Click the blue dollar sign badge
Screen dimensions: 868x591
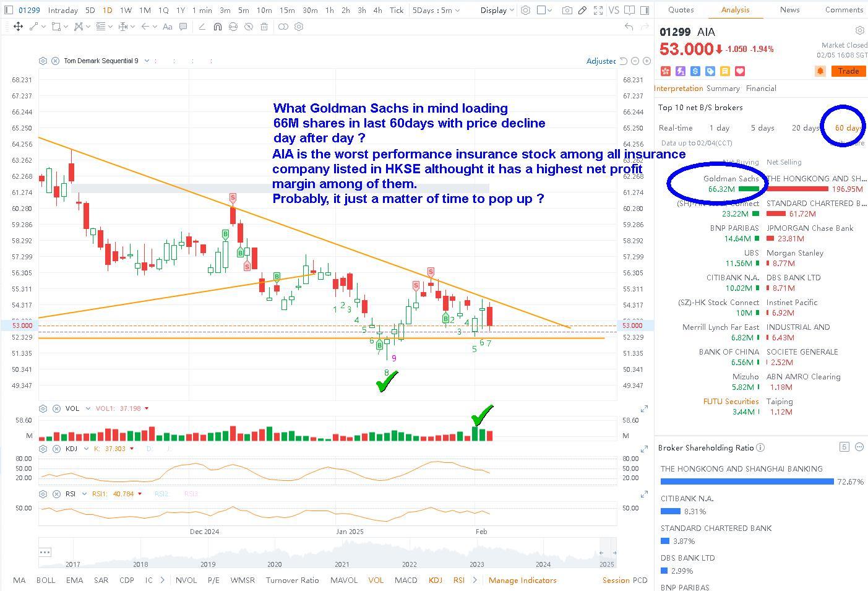(x=695, y=71)
